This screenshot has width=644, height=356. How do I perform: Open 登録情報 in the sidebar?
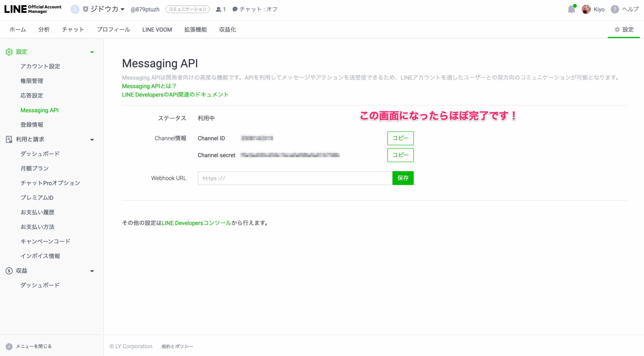(32, 125)
